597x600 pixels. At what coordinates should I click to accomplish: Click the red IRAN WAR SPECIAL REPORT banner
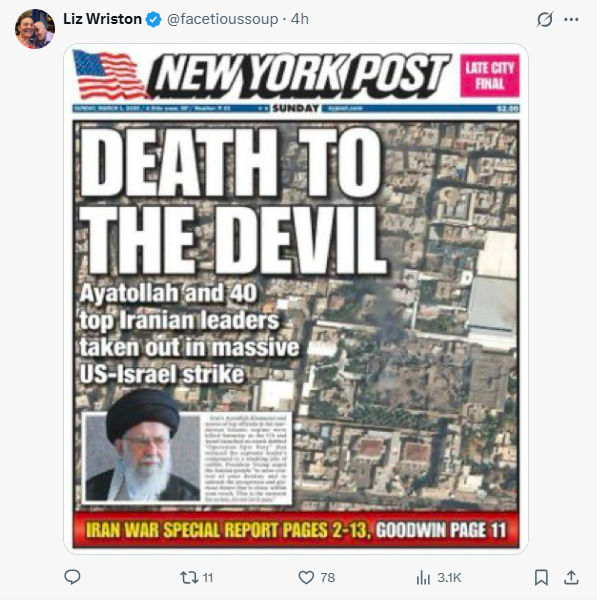pos(296,530)
